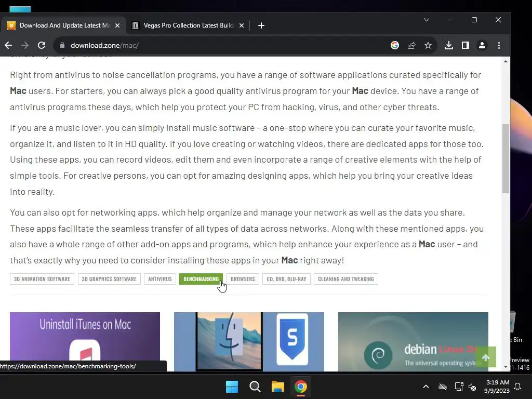
Task: Open the notifications bell icon
Action: [x=518, y=387]
